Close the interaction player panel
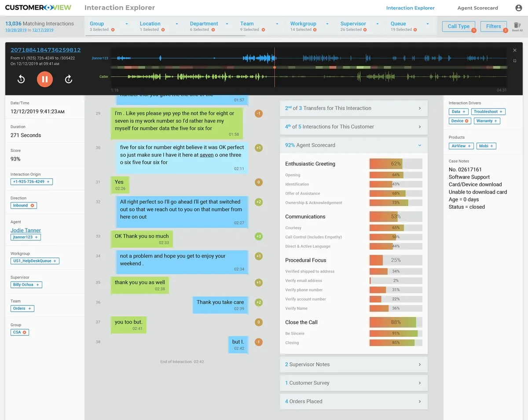The image size is (528, 420). [515, 50]
